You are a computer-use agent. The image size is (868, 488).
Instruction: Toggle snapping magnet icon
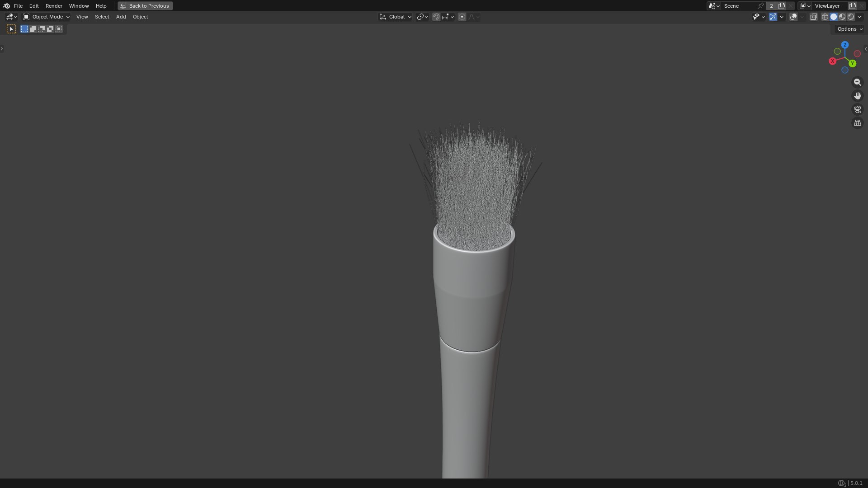click(436, 17)
